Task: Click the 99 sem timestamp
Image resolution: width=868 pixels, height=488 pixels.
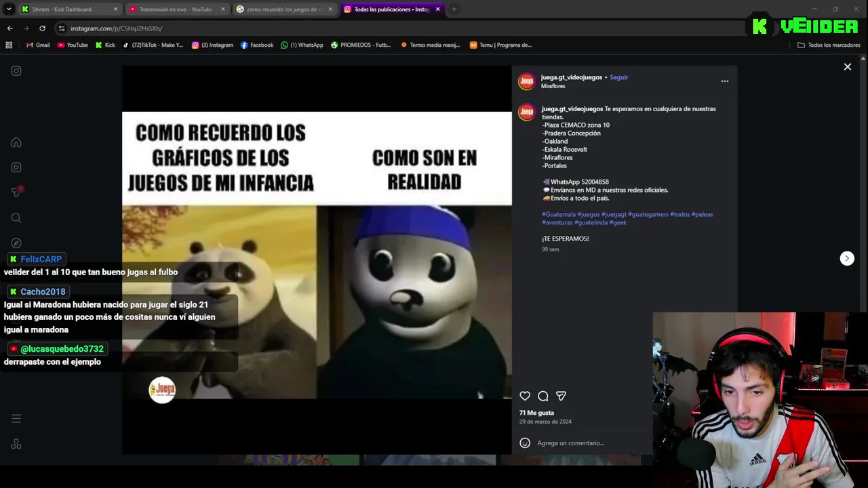Action: 550,249
